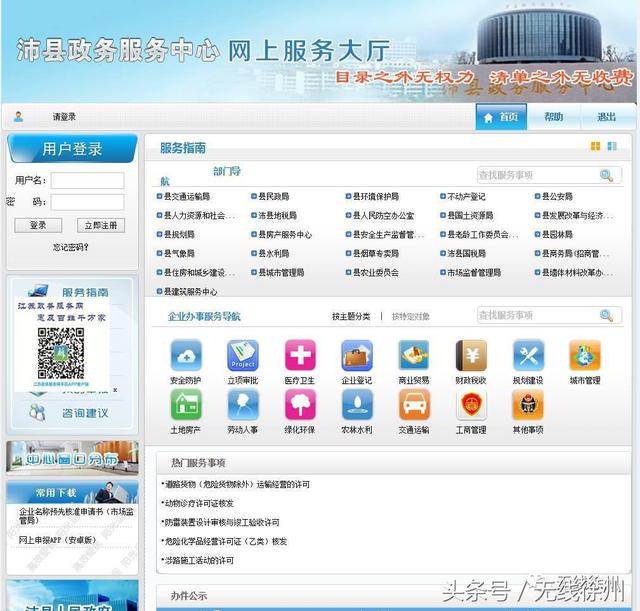The width and height of the screenshot is (640, 611).
Task: Open department 县民政局
Action: (x=273, y=197)
